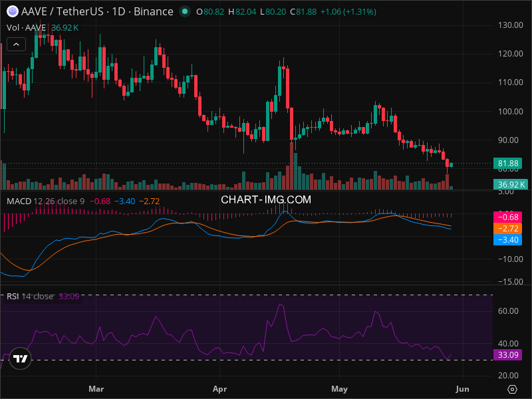Click the low price L80.20 value
Viewport: 532px width, 399px height.
[x=273, y=12]
